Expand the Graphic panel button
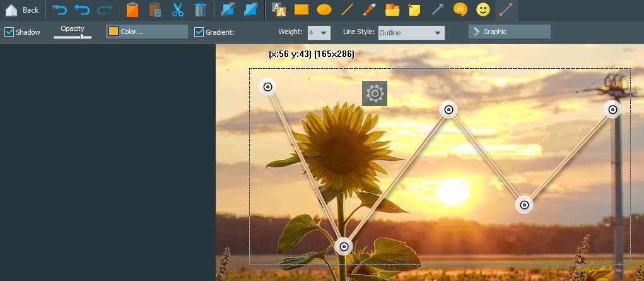 [x=509, y=32]
